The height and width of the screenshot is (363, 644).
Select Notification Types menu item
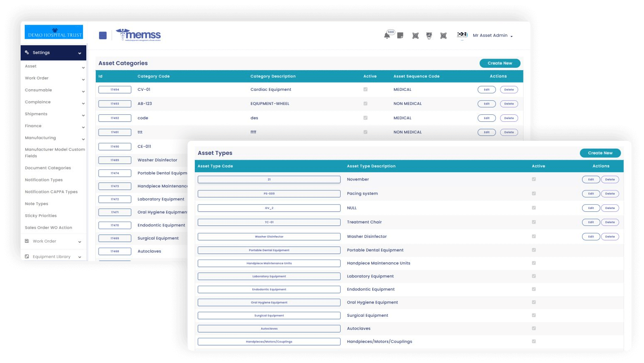(44, 180)
